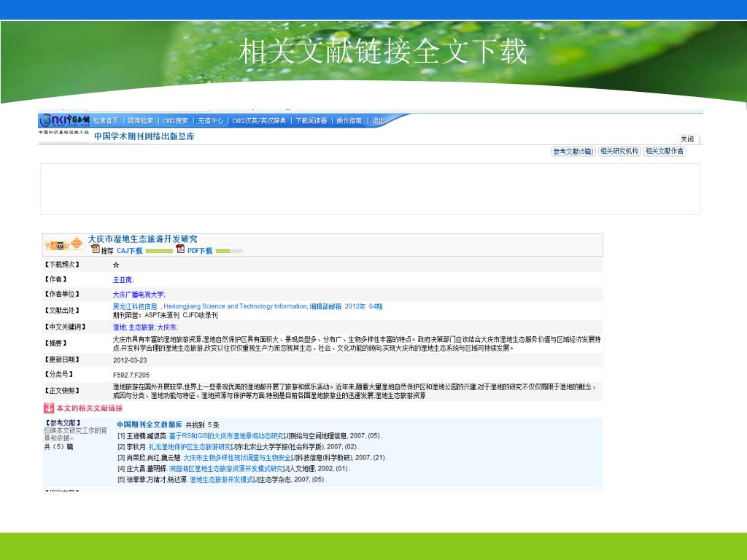747x560 pixels.
Task: Click 退出 to log out
Action: (x=379, y=121)
